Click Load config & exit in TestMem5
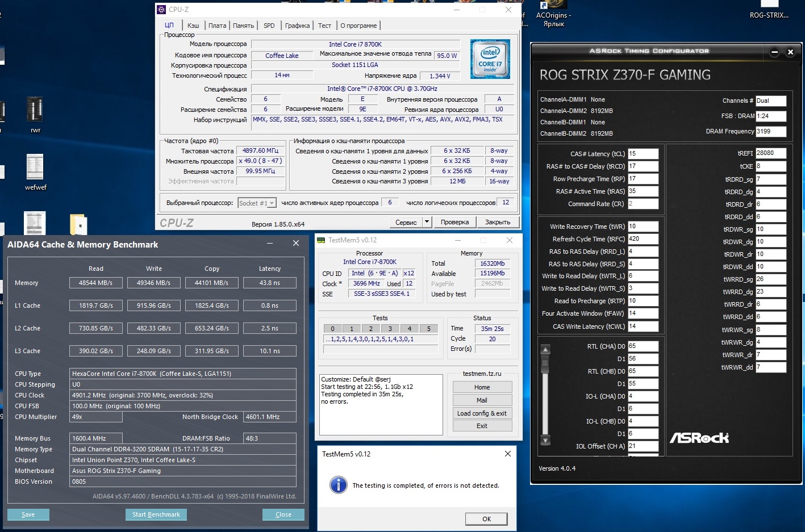805x532 pixels. 482,413
